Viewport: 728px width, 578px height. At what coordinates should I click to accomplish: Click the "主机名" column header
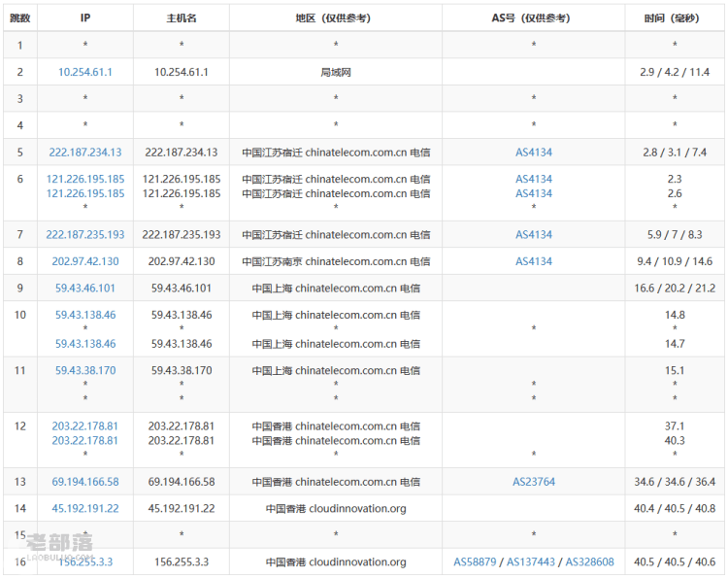[181, 18]
